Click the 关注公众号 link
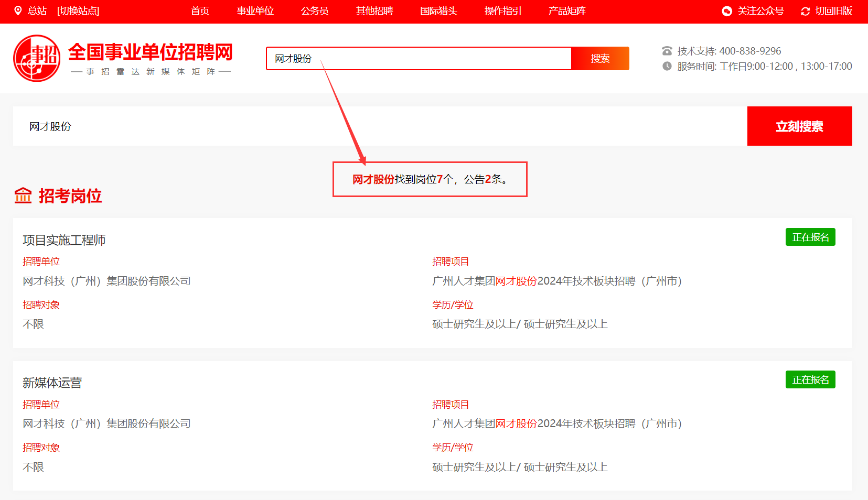This screenshot has height=500, width=868. point(760,11)
